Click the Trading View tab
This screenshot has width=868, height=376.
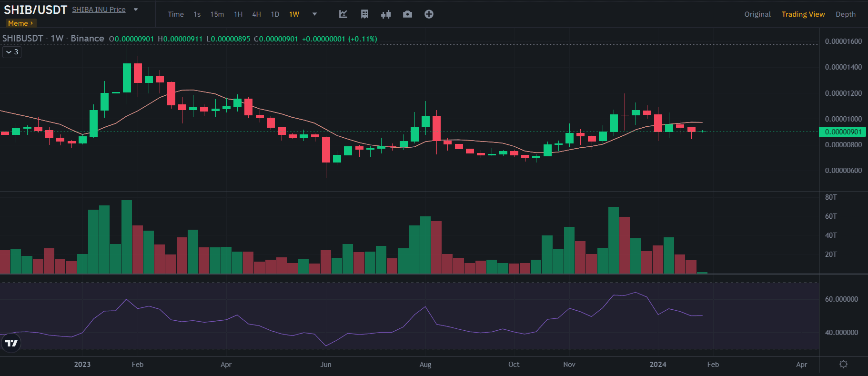(x=803, y=14)
